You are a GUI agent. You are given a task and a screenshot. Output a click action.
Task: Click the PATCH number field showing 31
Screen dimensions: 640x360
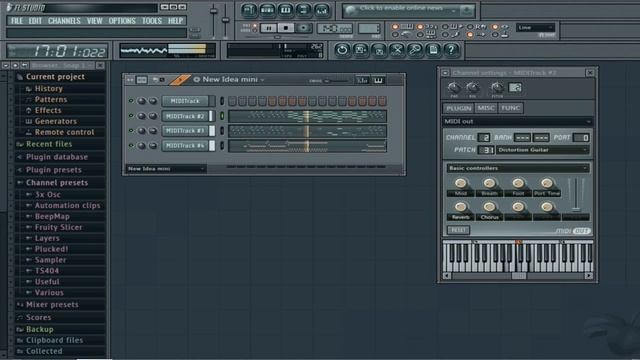(x=486, y=150)
